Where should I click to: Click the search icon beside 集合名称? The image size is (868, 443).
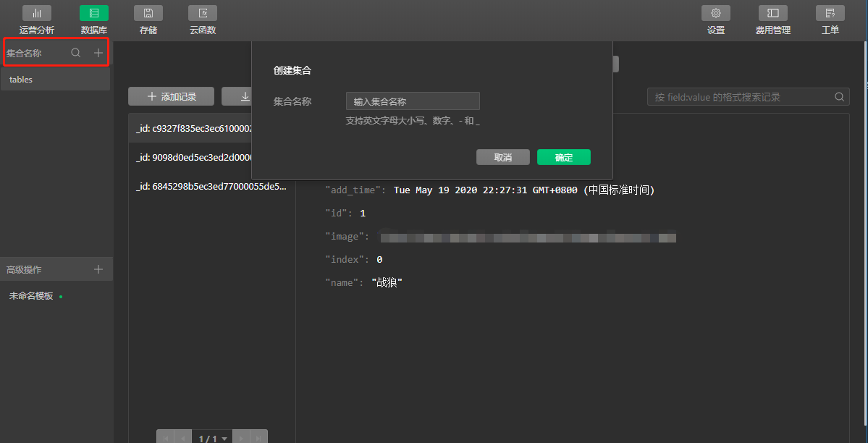click(76, 53)
